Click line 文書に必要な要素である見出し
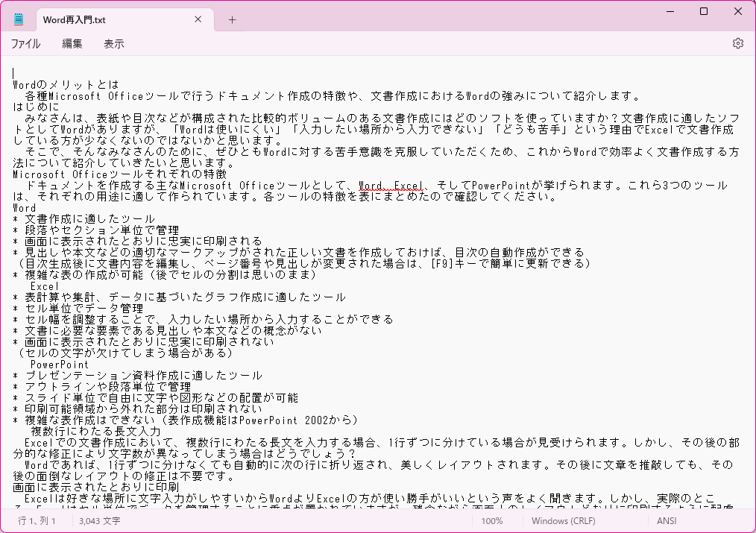Image resolution: width=756 pixels, height=533 pixels. point(167,330)
